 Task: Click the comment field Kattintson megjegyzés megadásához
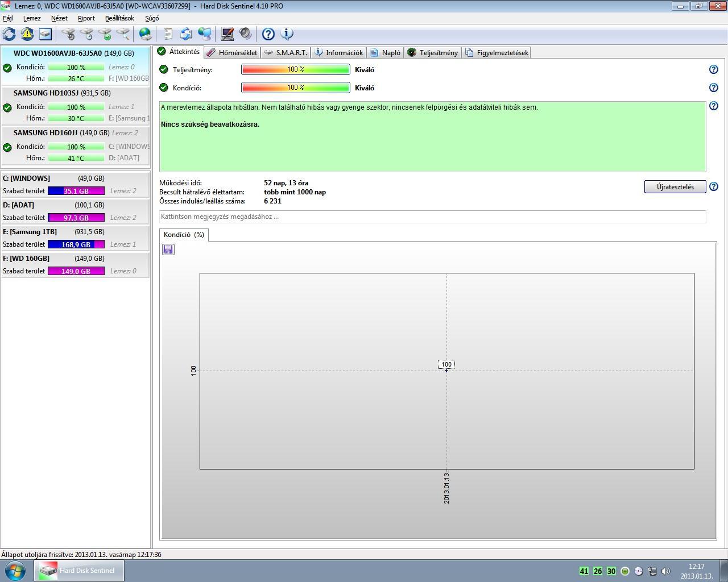point(433,217)
